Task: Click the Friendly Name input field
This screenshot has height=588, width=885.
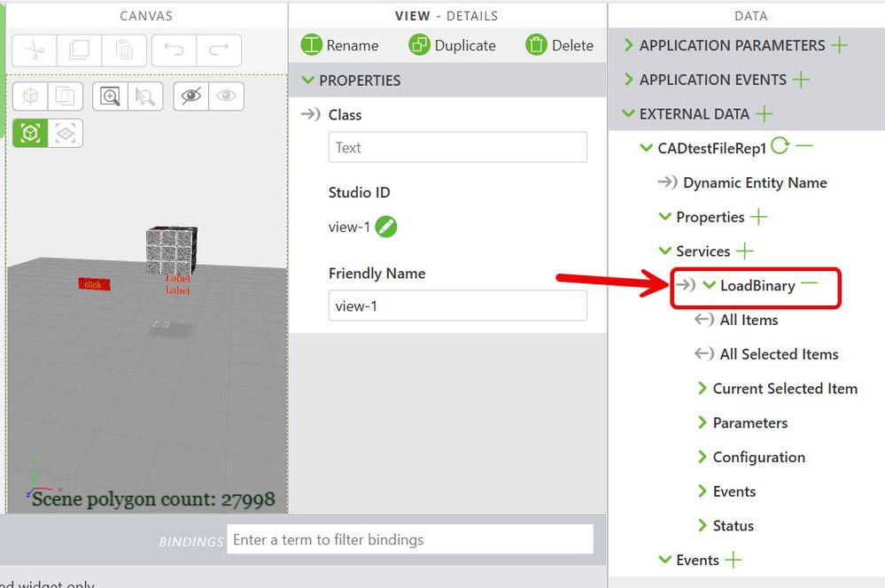Action: coord(458,306)
